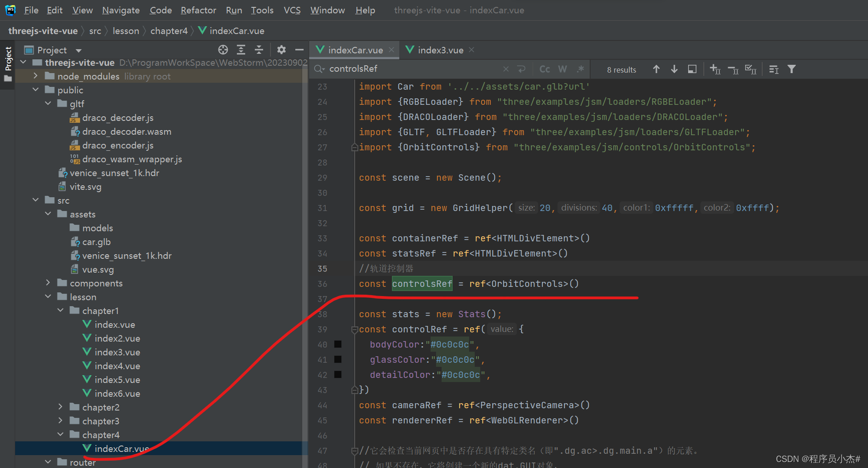This screenshot has height=468, width=868.
Task: Collapse the chapter4 folder
Action: coord(60,434)
